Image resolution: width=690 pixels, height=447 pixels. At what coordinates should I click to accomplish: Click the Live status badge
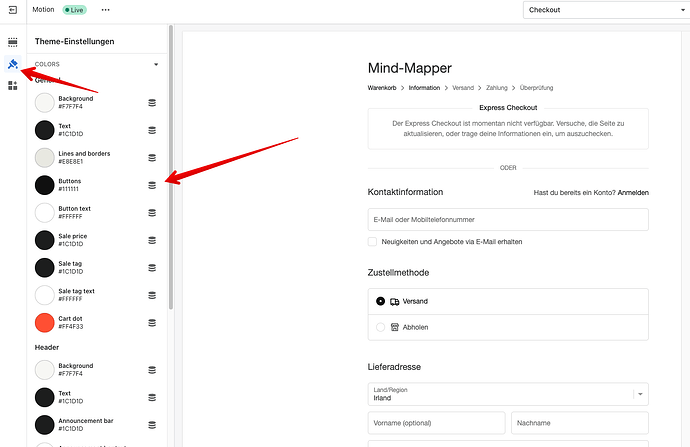74,10
